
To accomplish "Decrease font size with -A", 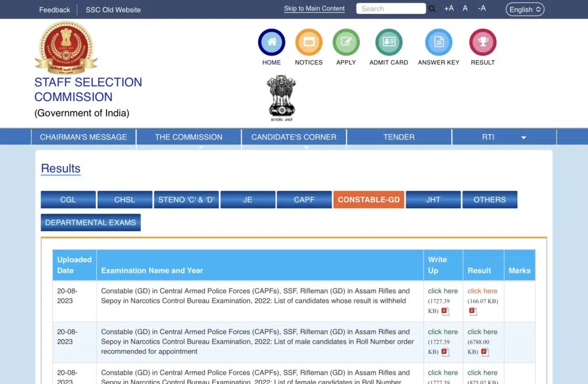I will 482,8.
